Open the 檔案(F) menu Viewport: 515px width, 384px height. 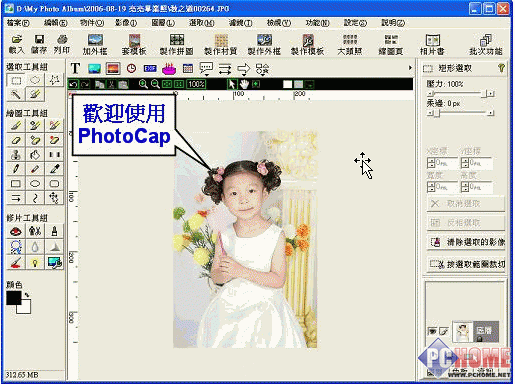click(x=18, y=23)
